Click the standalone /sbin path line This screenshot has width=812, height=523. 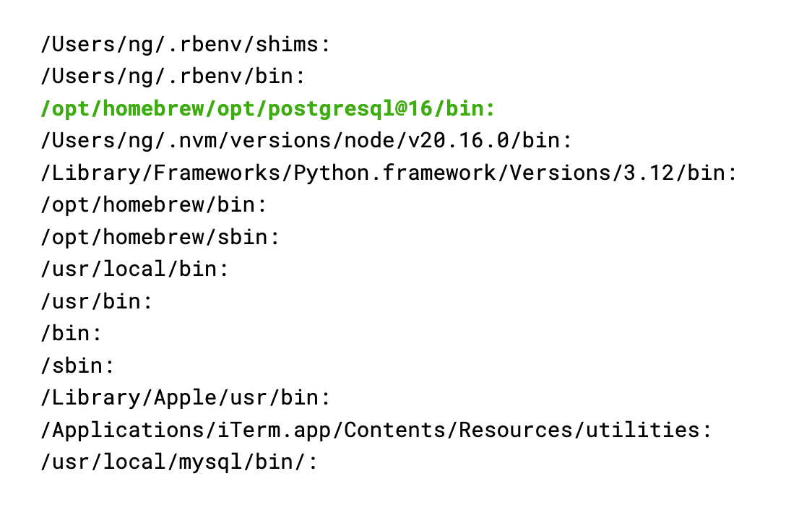[77, 366]
